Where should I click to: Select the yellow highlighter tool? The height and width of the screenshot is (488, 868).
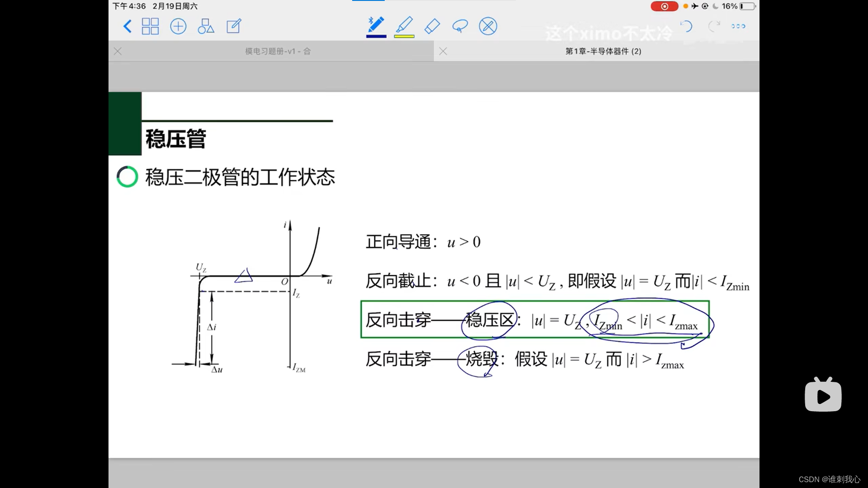(404, 25)
